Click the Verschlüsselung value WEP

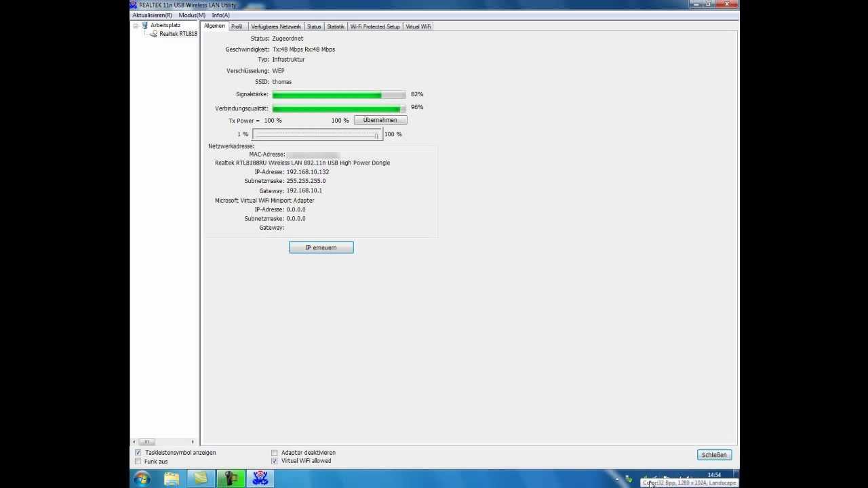[278, 71]
